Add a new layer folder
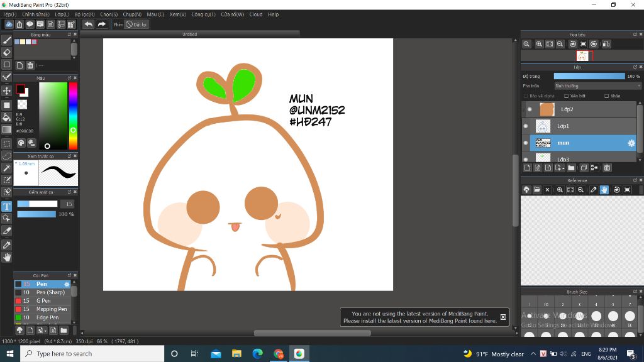644x362 pixels. click(x=571, y=168)
